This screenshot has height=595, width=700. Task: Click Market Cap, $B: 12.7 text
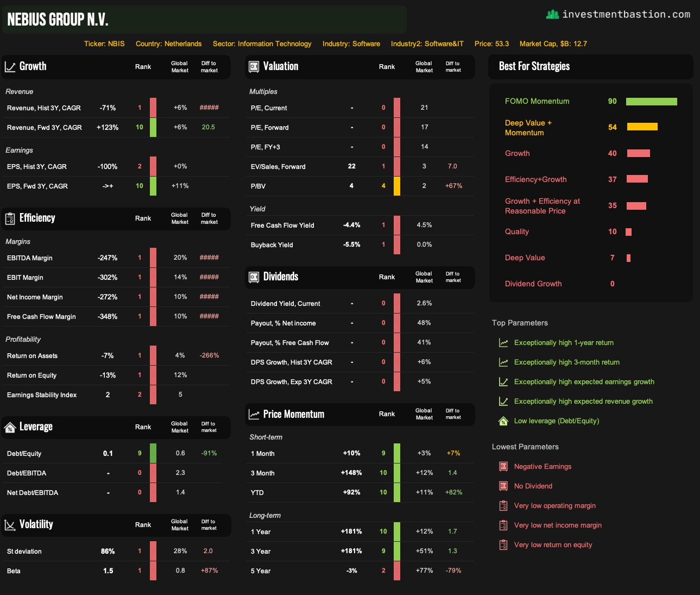(553, 44)
